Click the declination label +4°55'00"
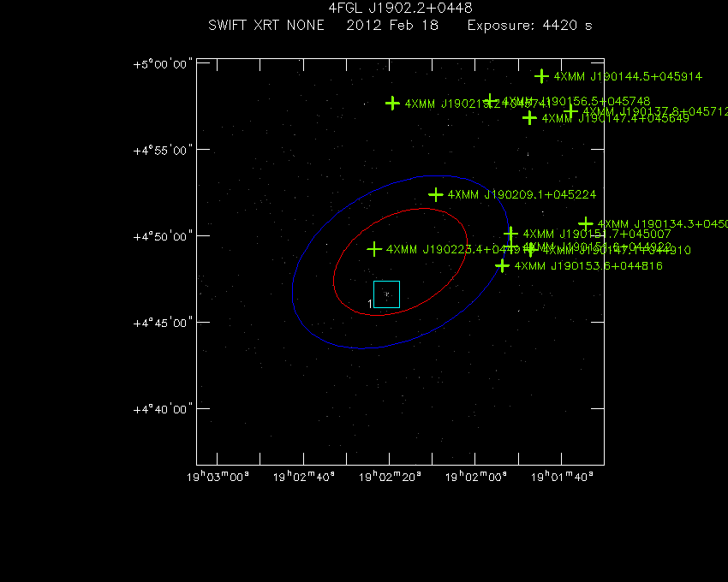The image size is (728, 582). tap(163, 151)
